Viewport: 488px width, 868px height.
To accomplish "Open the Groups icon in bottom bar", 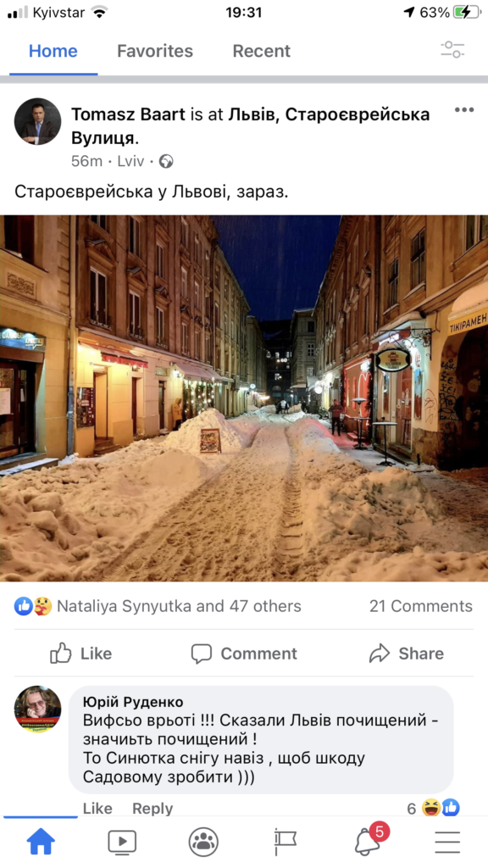I will (203, 843).
